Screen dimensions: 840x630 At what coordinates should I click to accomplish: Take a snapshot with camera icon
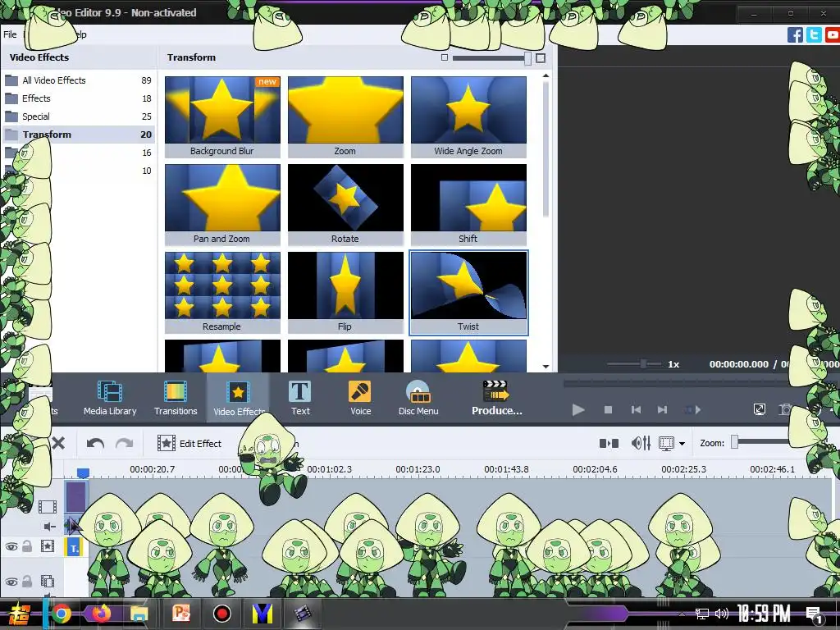(x=785, y=410)
